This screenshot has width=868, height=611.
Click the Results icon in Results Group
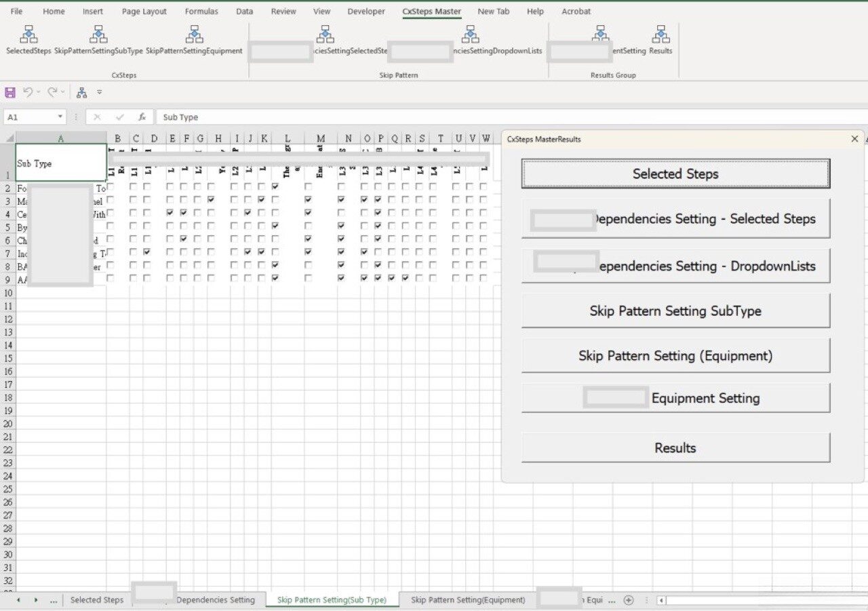coord(660,35)
